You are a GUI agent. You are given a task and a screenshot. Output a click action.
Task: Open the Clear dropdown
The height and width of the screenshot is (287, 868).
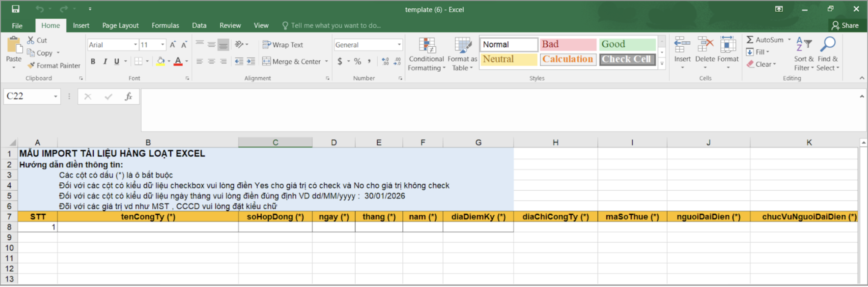(x=762, y=64)
